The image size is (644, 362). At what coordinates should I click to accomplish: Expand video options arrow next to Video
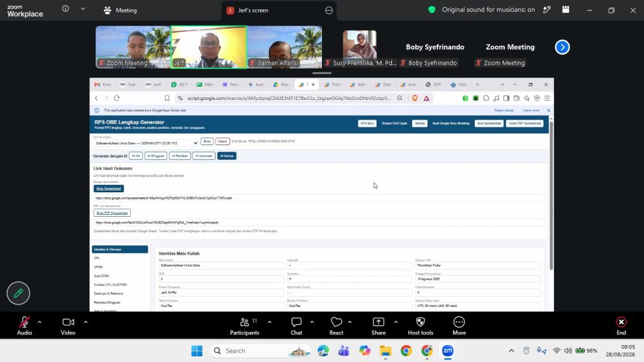86,322
